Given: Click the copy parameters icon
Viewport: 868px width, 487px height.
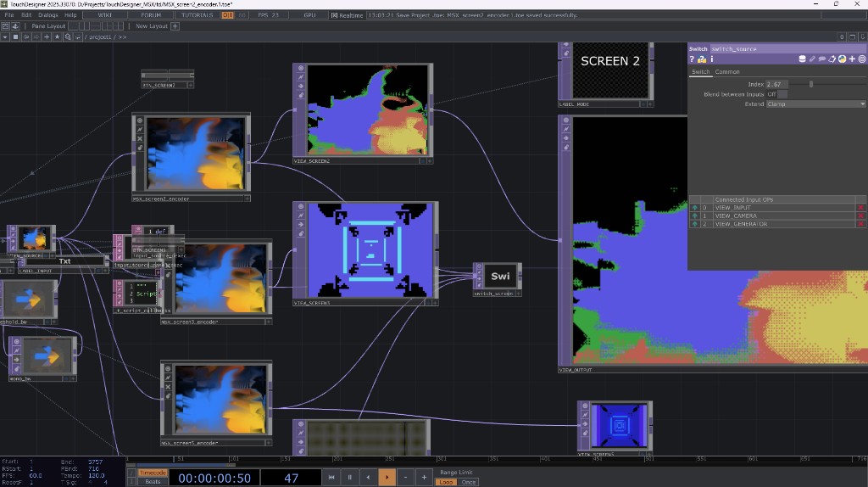Looking at the screenshot, I should click(832, 59).
